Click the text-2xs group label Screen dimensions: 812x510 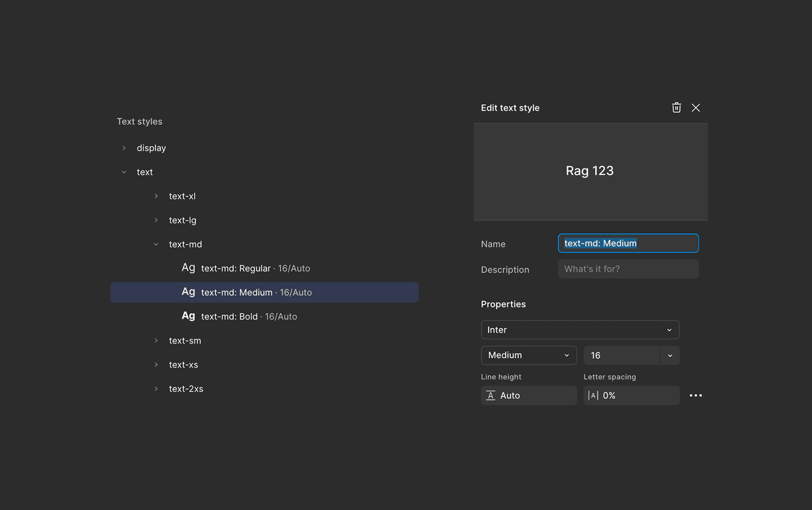click(x=186, y=389)
